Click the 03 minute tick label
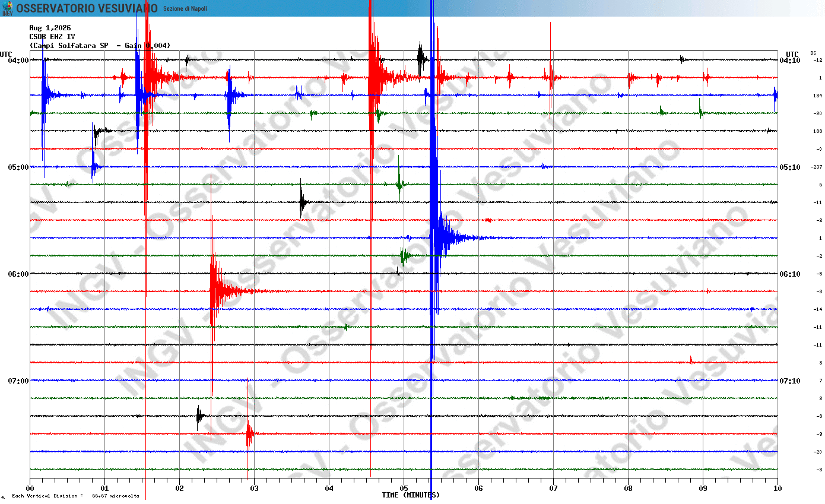Screen dimensions: 825x504 [x=254, y=489]
